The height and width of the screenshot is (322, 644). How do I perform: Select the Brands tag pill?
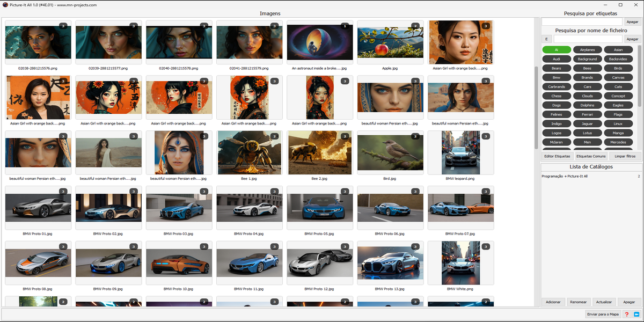(x=588, y=77)
